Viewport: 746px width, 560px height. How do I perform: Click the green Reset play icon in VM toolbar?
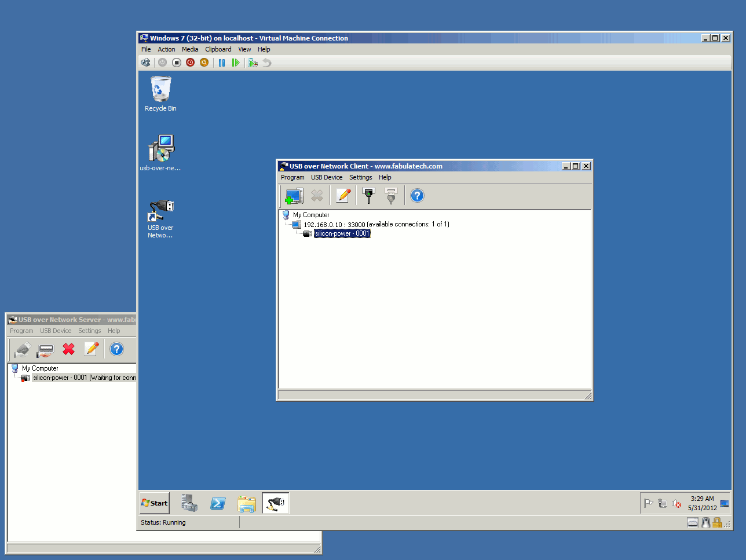[x=236, y=63]
